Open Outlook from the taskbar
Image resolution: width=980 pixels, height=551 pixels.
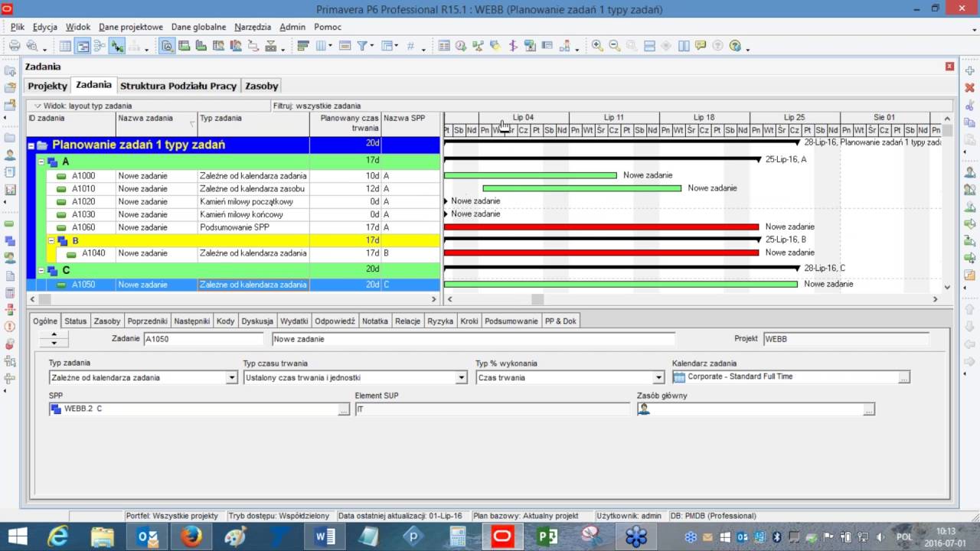point(147,536)
